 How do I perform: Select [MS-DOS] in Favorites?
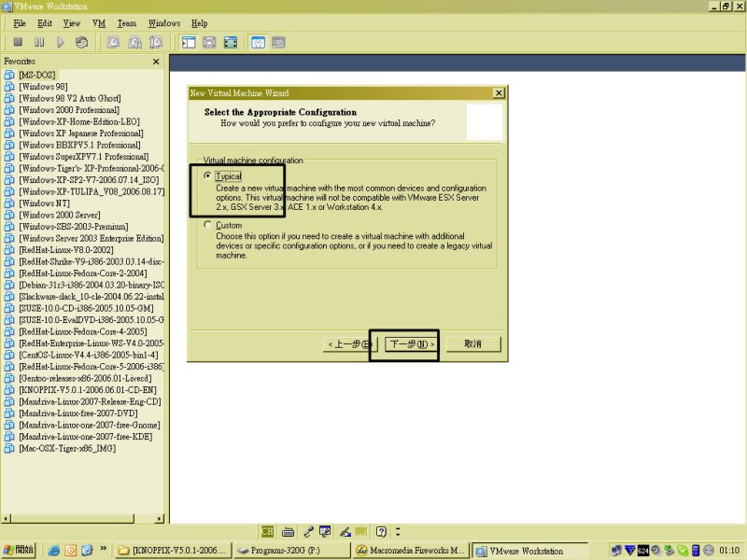point(37,75)
